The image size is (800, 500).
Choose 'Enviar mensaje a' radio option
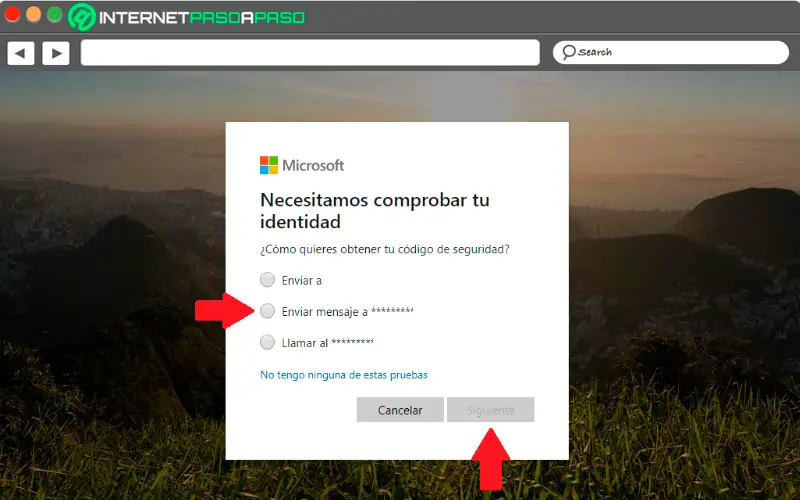point(267,311)
